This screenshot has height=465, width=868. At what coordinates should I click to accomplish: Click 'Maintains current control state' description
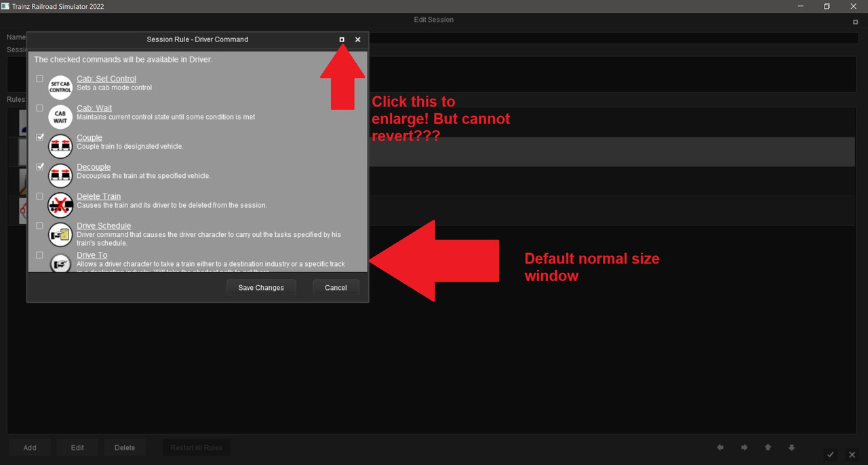(x=166, y=117)
